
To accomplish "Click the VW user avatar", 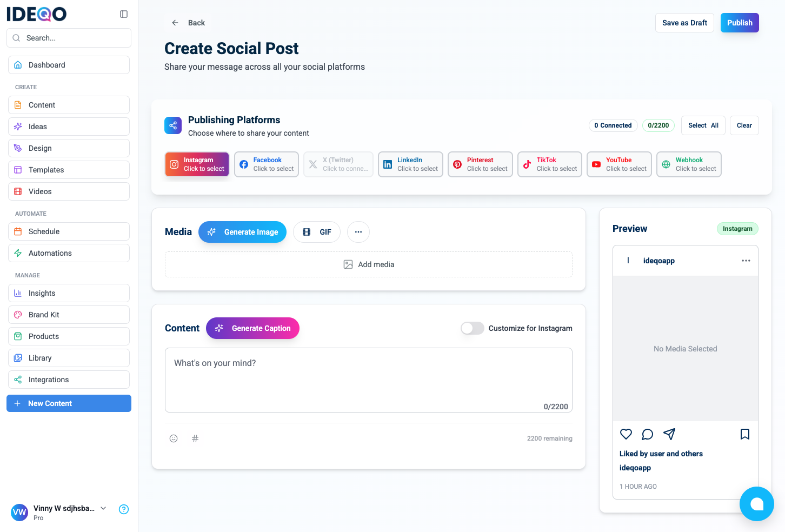I will click(19, 513).
